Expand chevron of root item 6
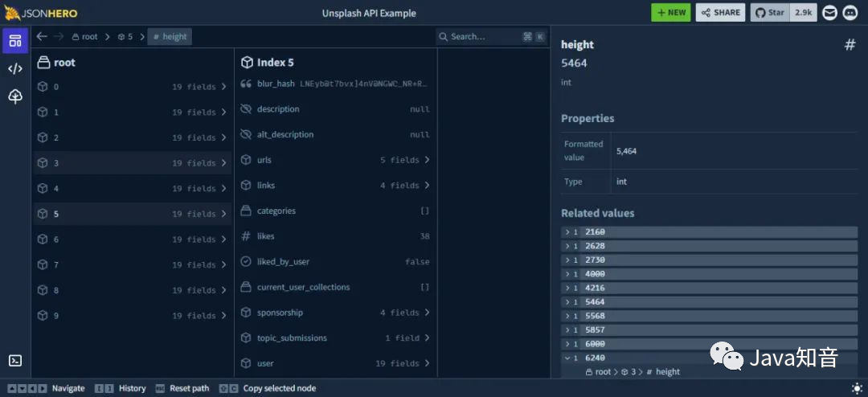The height and width of the screenshot is (397, 868). (x=223, y=239)
